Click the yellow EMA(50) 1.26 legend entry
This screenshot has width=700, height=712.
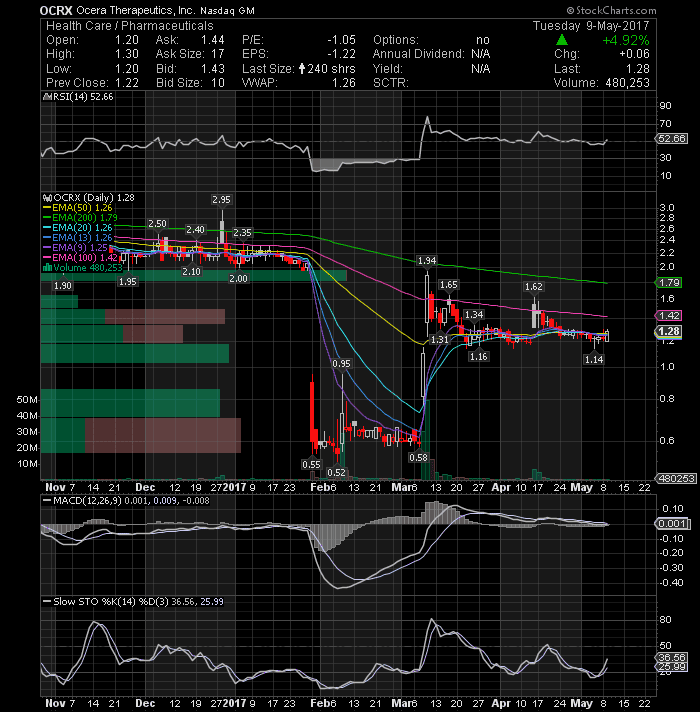(x=78, y=208)
